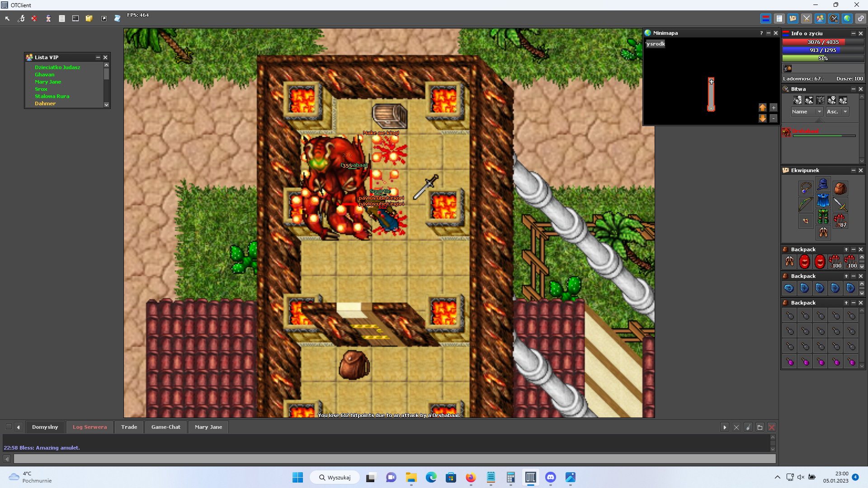
Task: Click the mana bar 913 / 1295
Action: click(823, 50)
